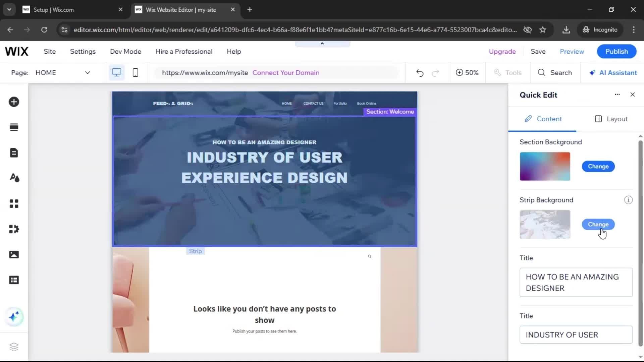Open the Help menu
This screenshot has width=644, height=362.
(x=234, y=52)
